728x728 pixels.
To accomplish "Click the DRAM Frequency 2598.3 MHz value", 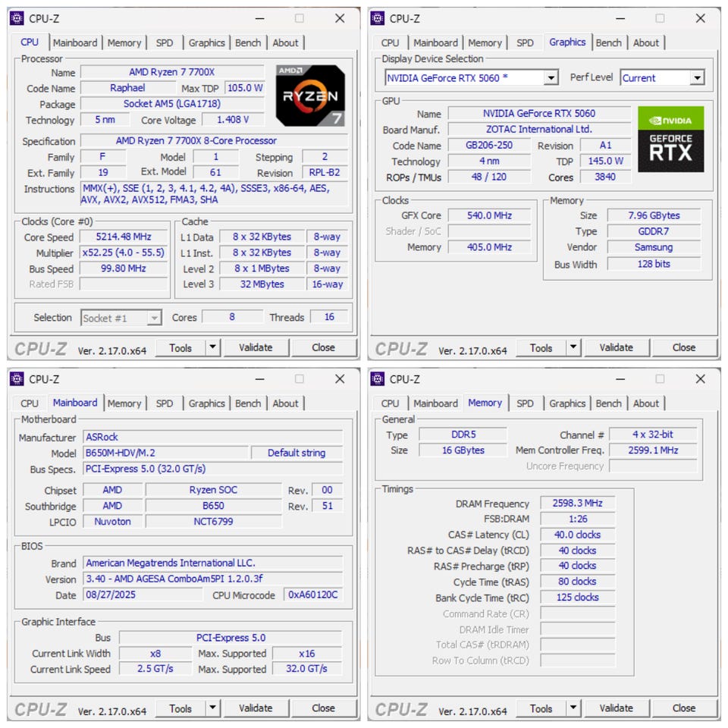I will (x=578, y=504).
